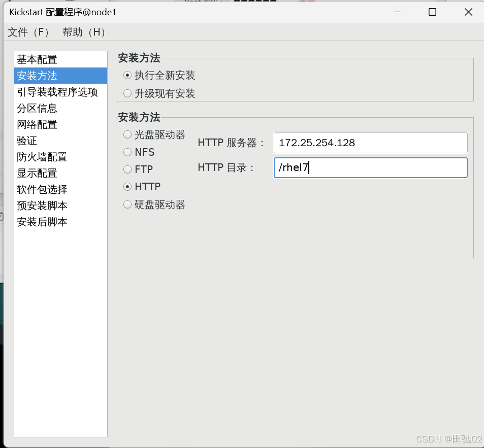
Task: Minimize the Kickstart window
Action: 397,12
